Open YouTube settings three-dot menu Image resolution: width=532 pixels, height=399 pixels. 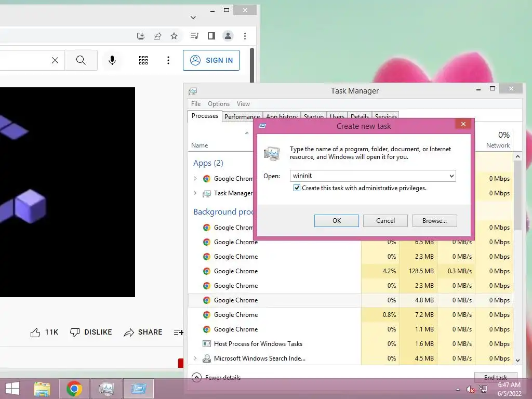coord(168,60)
